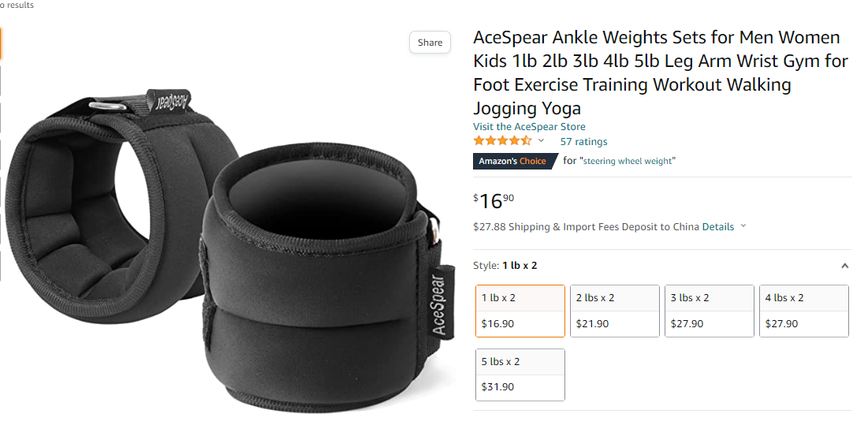This screenshot has width=868, height=425.
Task: Expand the shipping Details chevron arrow
Action: point(743,226)
